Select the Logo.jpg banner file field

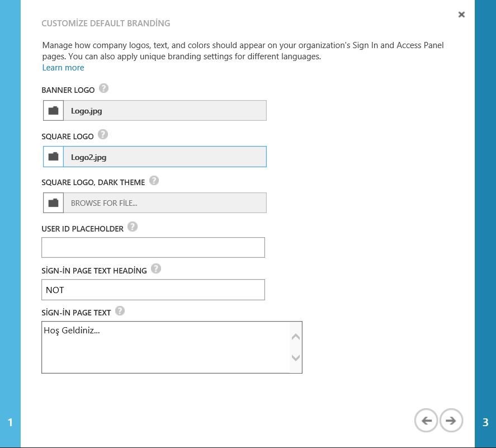164,111
